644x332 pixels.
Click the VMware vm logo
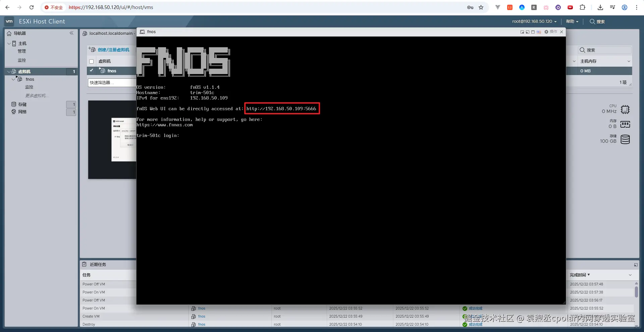[9, 21]
